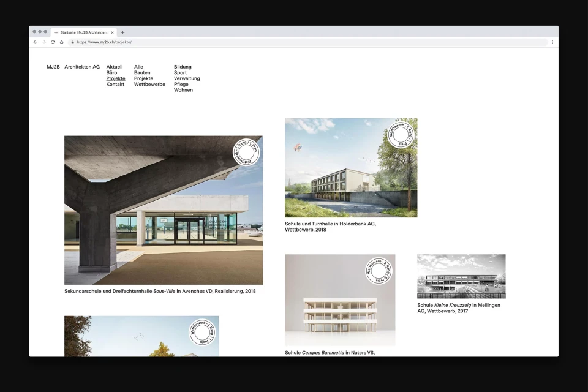The height and width of the screenshot is (392, 588).
Task: Open the Projekte section in the site menu
Action: tap(115, 78)
